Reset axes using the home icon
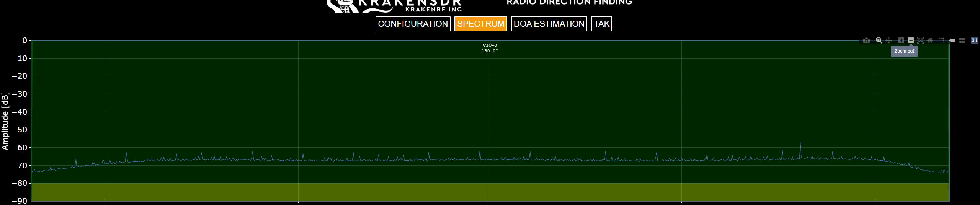This screenshot has width=980, height=205. click(x=930, y=41)
